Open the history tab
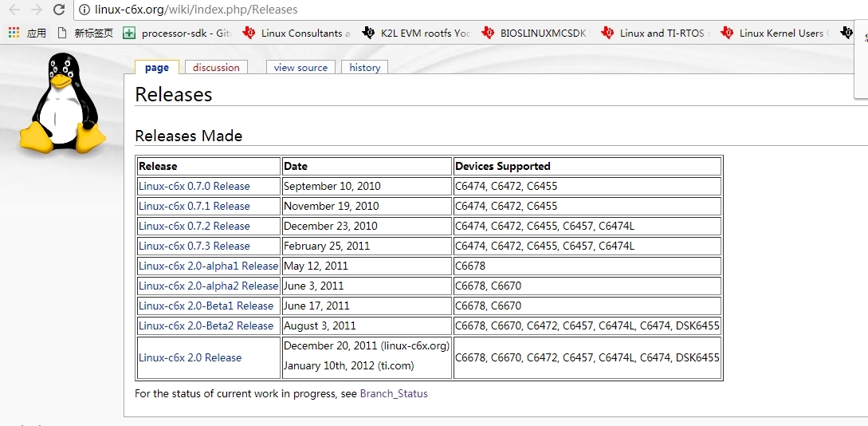 365,68
